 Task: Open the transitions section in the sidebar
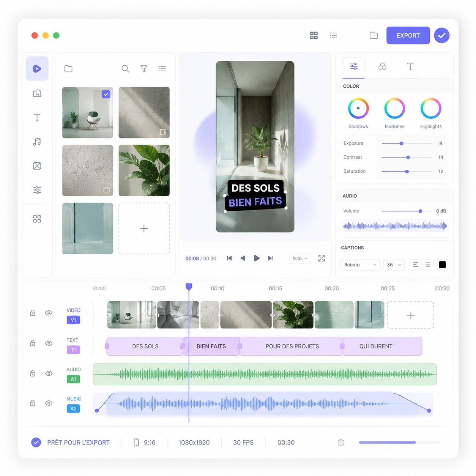coord(37,166)
